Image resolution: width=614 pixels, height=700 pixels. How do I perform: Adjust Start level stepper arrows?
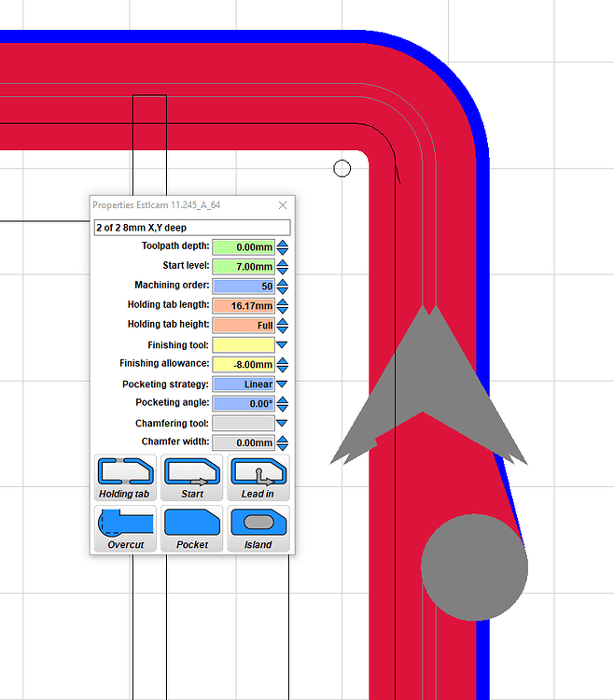coord(283,267)
